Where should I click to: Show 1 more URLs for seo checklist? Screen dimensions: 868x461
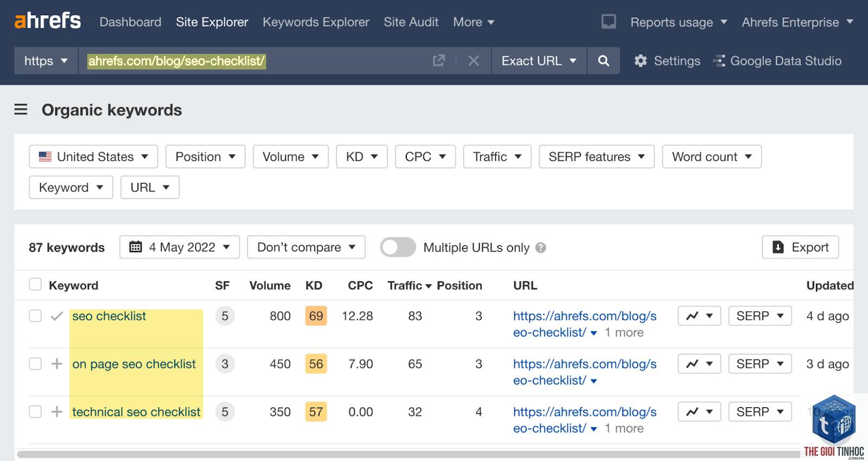[624, 332]
